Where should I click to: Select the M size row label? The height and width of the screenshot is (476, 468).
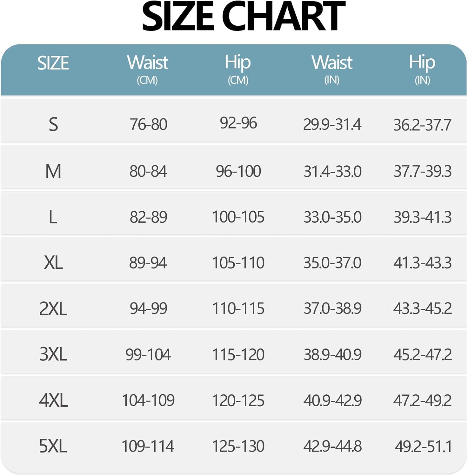[x=53, y=171]
